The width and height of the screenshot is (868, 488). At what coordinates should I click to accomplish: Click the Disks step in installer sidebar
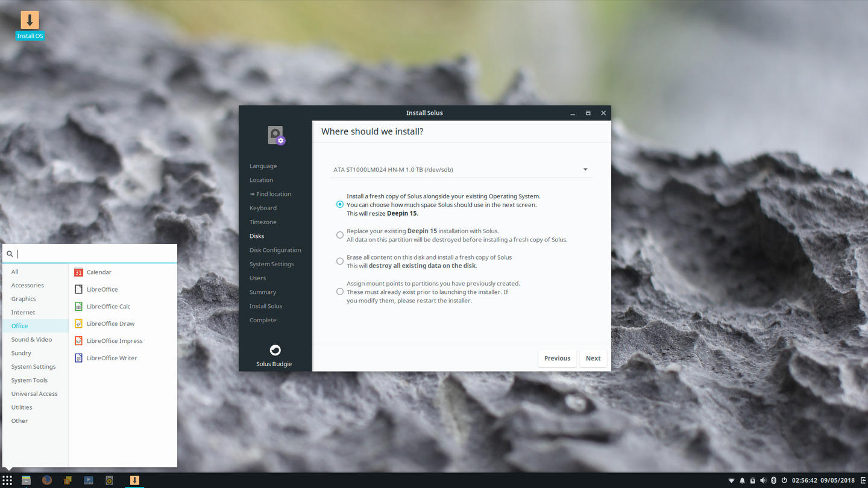(x=257, y=236)
